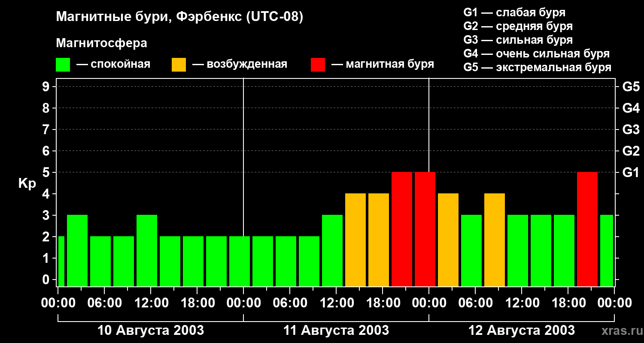
Task: Click legend line 'G4 — очень сильная буря'
Action: [x=536, y=54]
